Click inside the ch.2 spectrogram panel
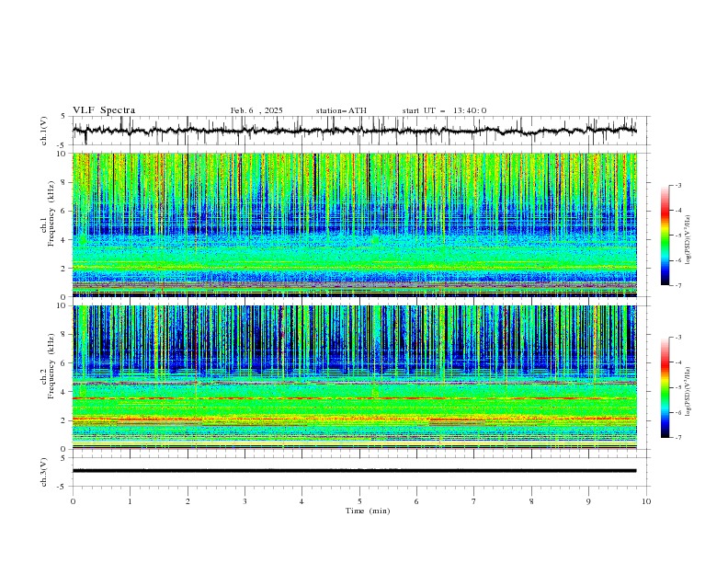Viewport: 728px width, 563px height. 354,377
